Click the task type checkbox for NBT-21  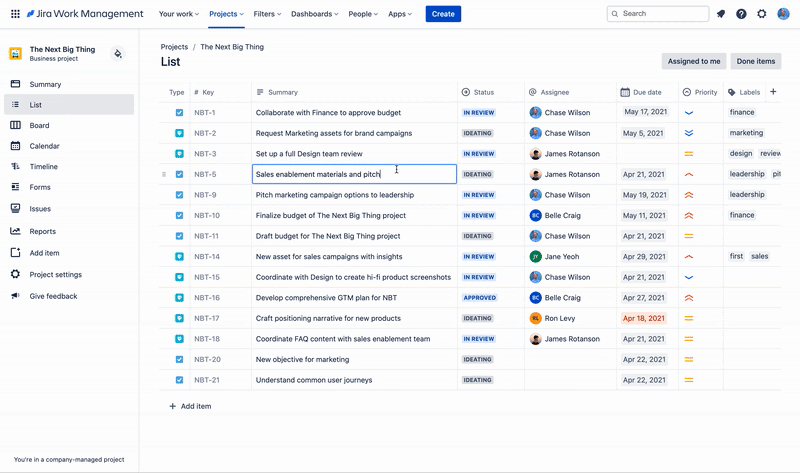coord(179,380)
